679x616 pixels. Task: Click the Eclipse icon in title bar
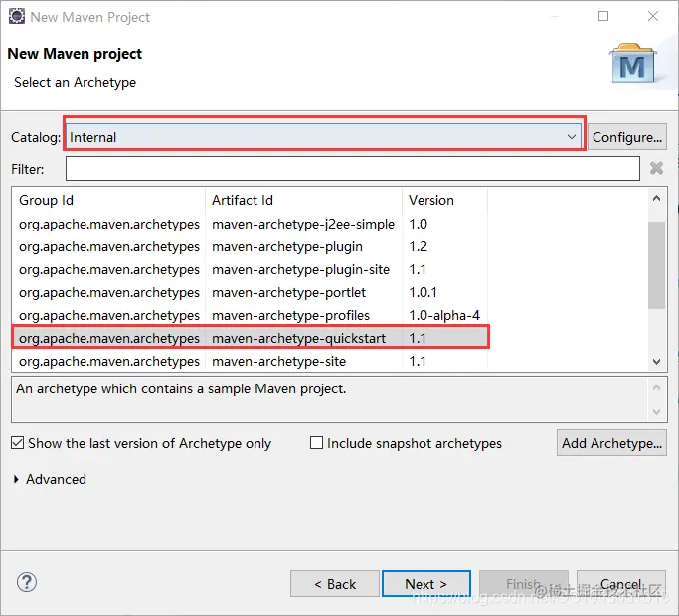17,17
